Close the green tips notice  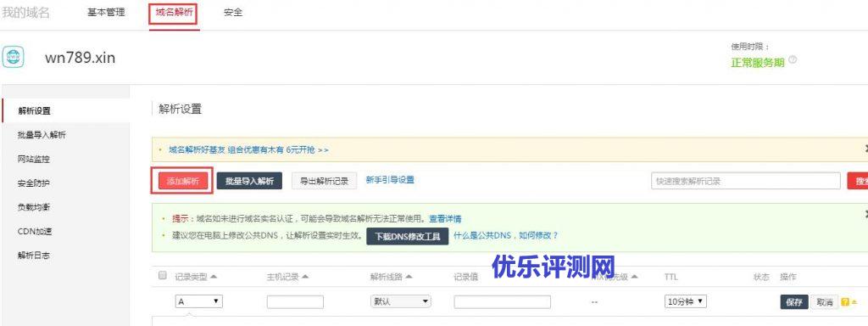tap(865, 213)
